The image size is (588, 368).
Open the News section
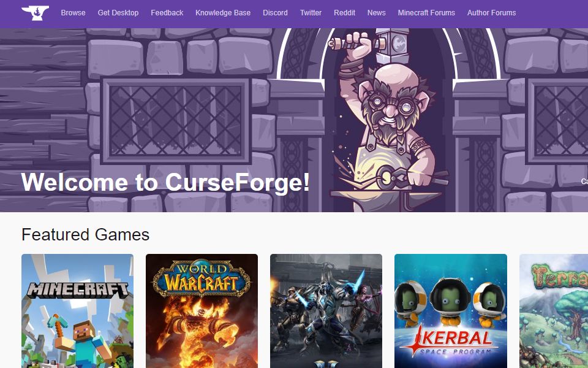(377, 13)
